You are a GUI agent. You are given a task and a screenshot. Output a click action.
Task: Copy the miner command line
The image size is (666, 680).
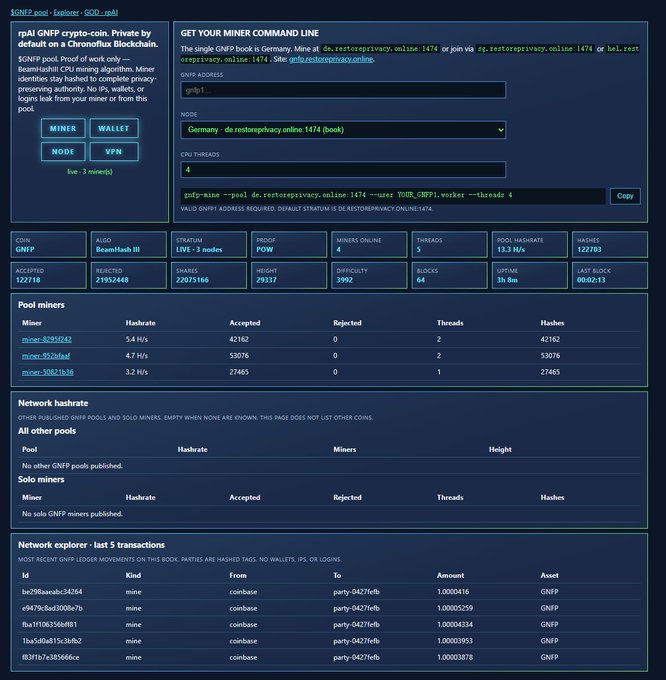tap(625, 196)
